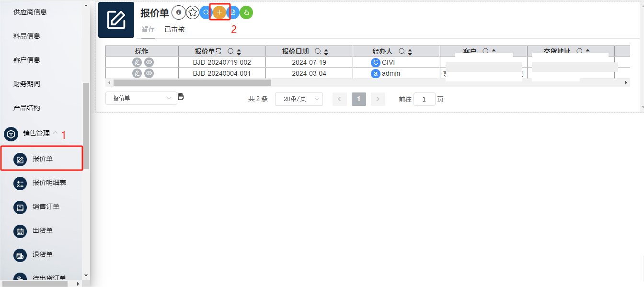This screenshot has height=287, width=644.
Task: View quotation BJD-20240304-001 with eye icon
Action: pyautogui.click(x=149, y=73)
